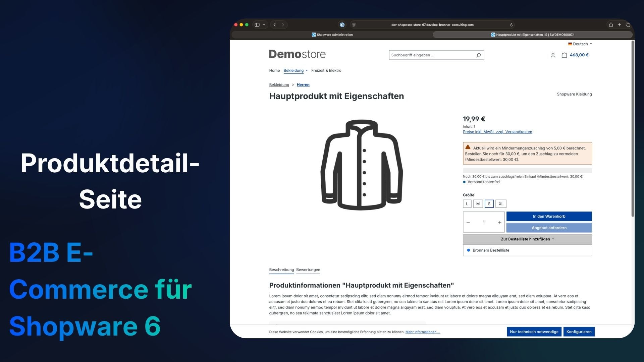Screen dimensions: 644x362
Task: Open the Freizeit & Elektro navigation item
Action: coord(326,70)
